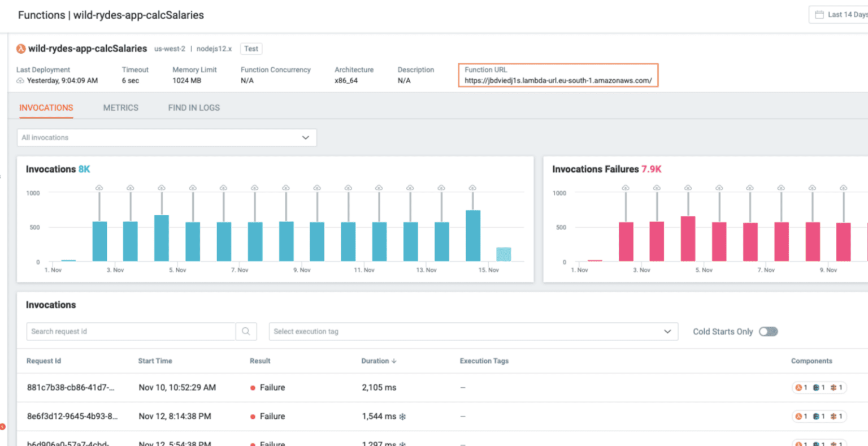Click the cloud marker above the Nov 3 invocations bar
The height and width of the screenshot is (446, 868).
tap(130, 187)
